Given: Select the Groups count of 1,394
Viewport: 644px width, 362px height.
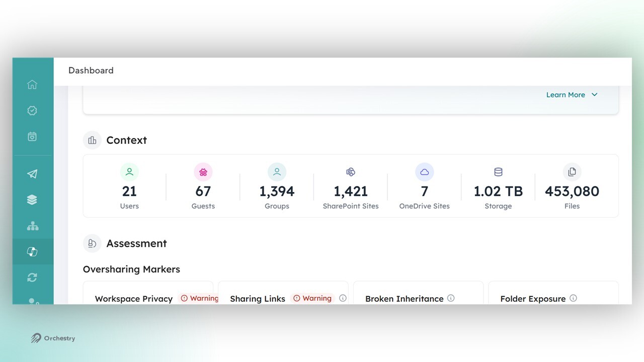Looking at the screenshot, I should [x=277, y=192].
